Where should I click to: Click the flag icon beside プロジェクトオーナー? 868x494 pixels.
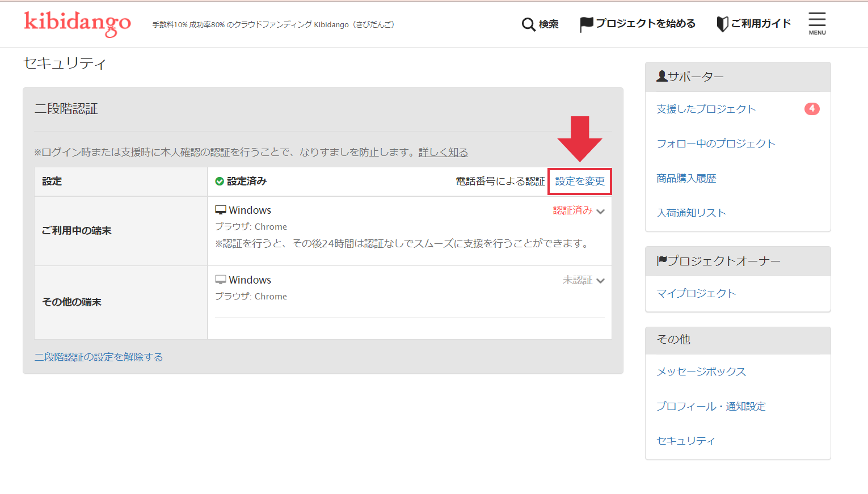[x=661, y=261]
